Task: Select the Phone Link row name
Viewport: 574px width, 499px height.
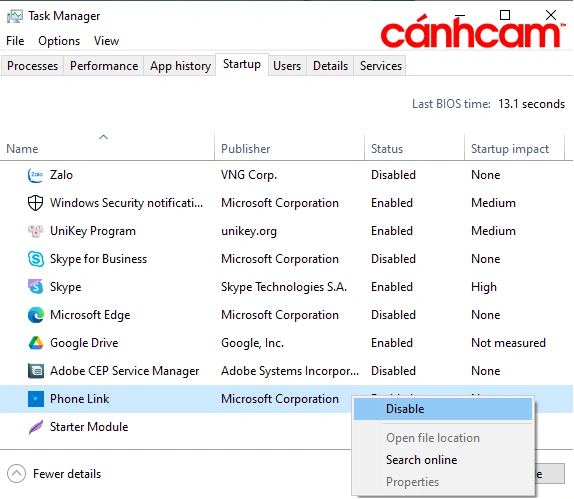Action: coord(79,399)
